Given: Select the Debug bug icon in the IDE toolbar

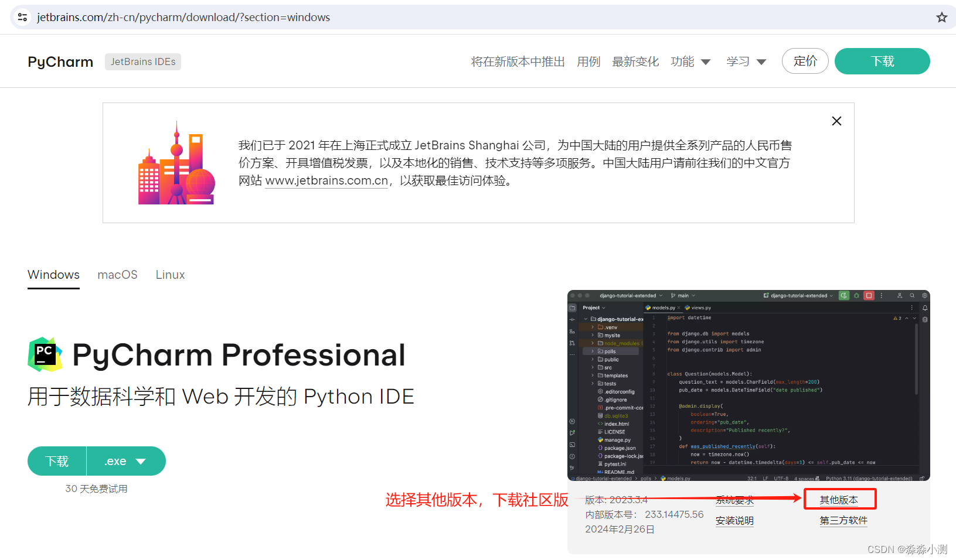Looking at the screenshot, I should click(x=857, y=296).
